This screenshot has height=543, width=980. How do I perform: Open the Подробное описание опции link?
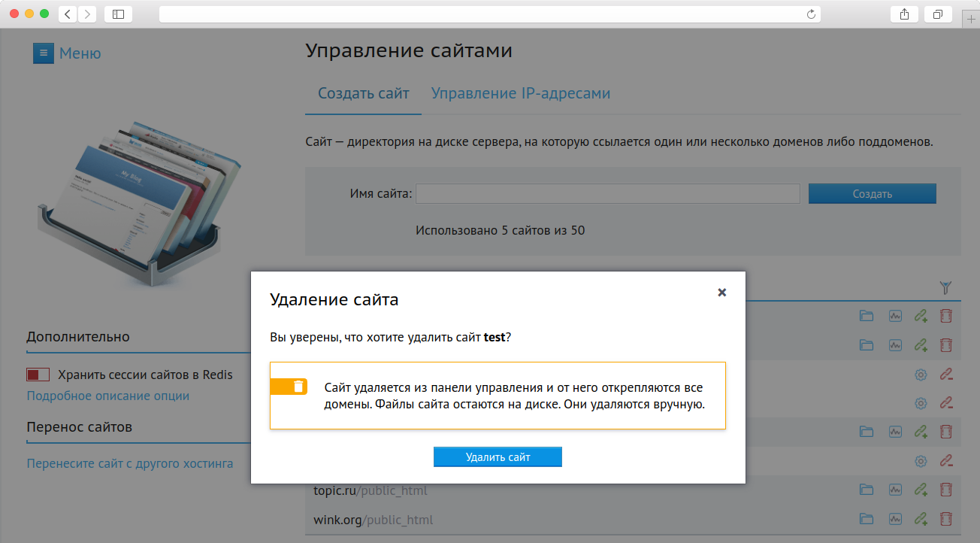coord(108,396)
